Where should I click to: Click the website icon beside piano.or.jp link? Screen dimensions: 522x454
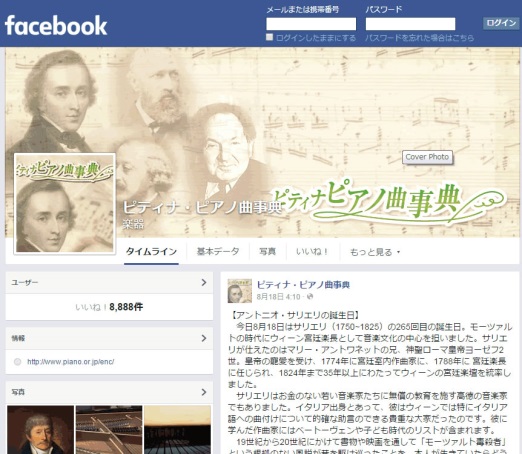[x=17, y=362]
